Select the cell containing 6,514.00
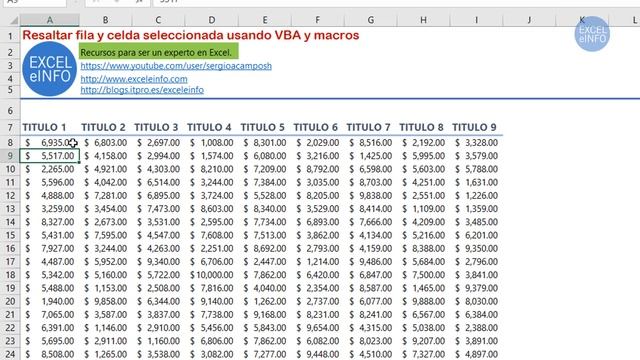 [x=158, y=182]
